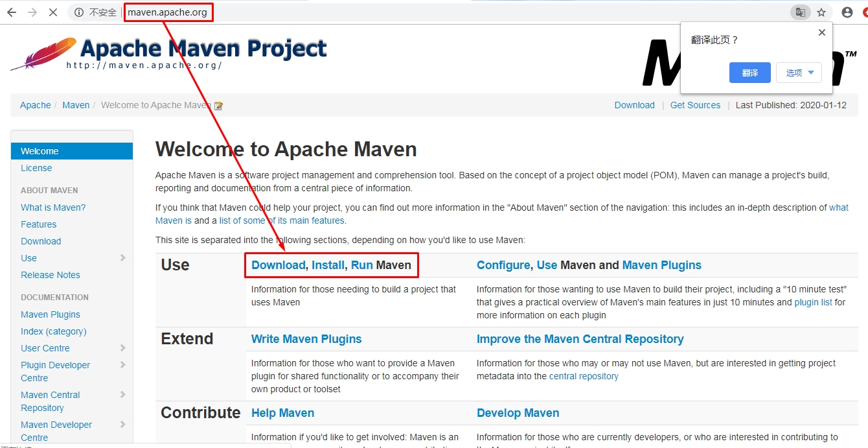This screenshot has height=448, width=868.
Task: Open Download link in top right bar
Action: click(635, 105)
